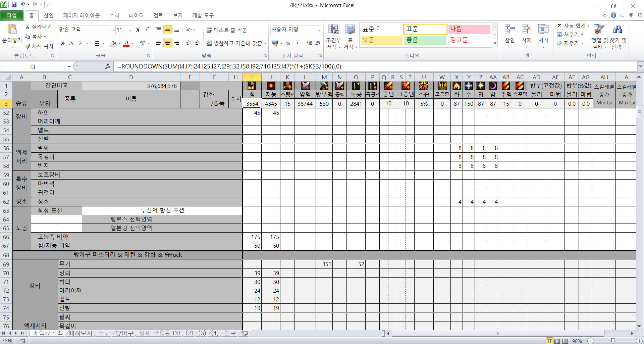Click the 파일 (File) button
This screenshot has width=644, height=344.
coord(12,15)
